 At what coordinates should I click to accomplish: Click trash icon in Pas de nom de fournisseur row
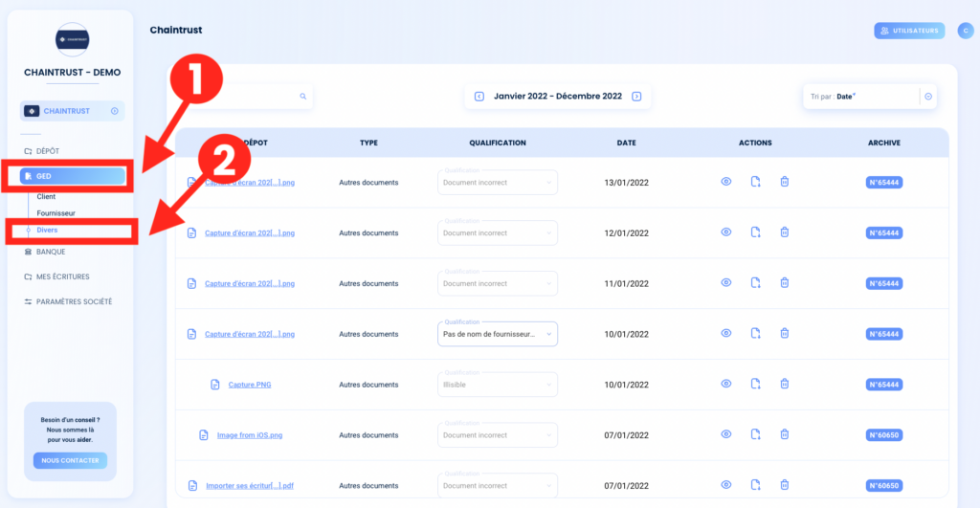tap(785, 334)
